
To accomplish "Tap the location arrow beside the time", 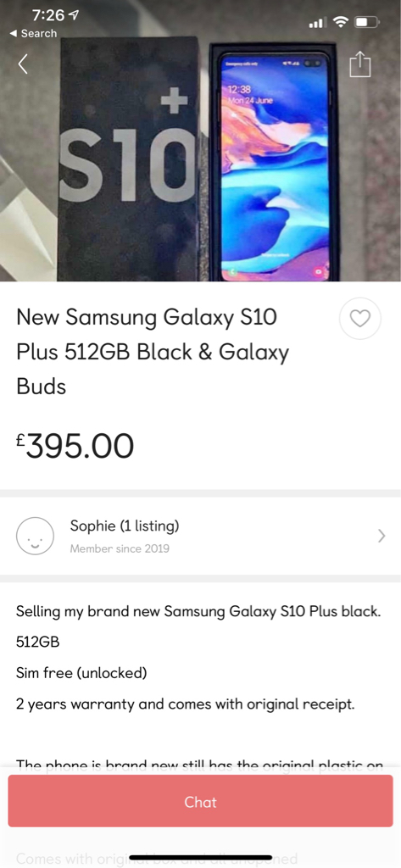I will pyautogui.click(x=73, y=15).
